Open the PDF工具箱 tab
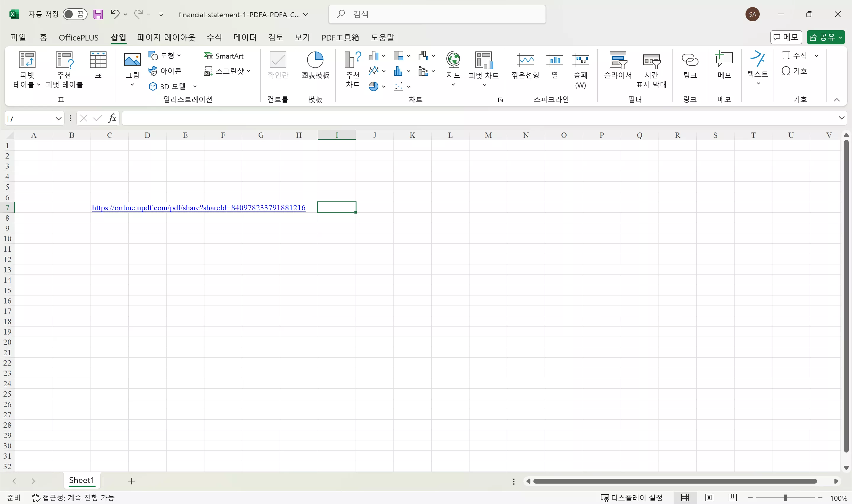 click(340, 37)
